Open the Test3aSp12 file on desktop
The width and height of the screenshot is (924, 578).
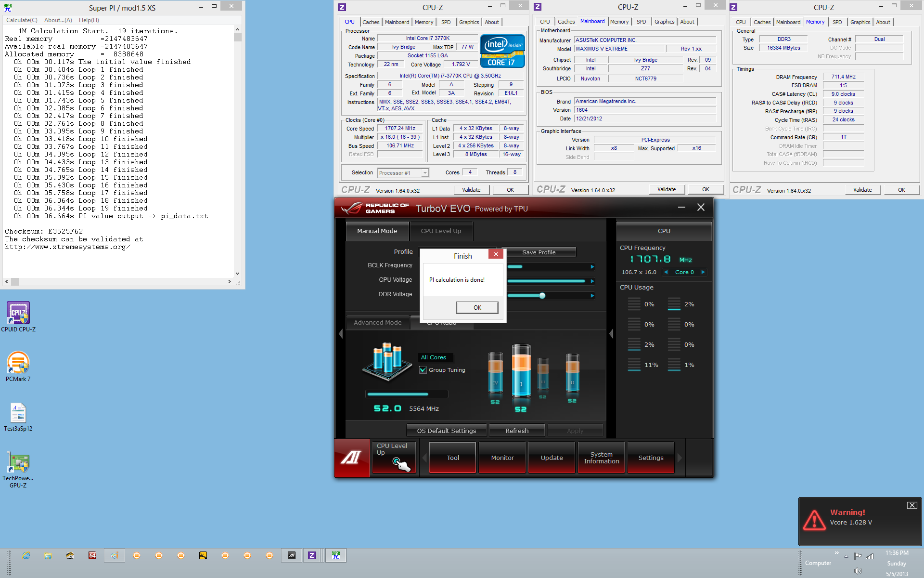coord(18,416)
